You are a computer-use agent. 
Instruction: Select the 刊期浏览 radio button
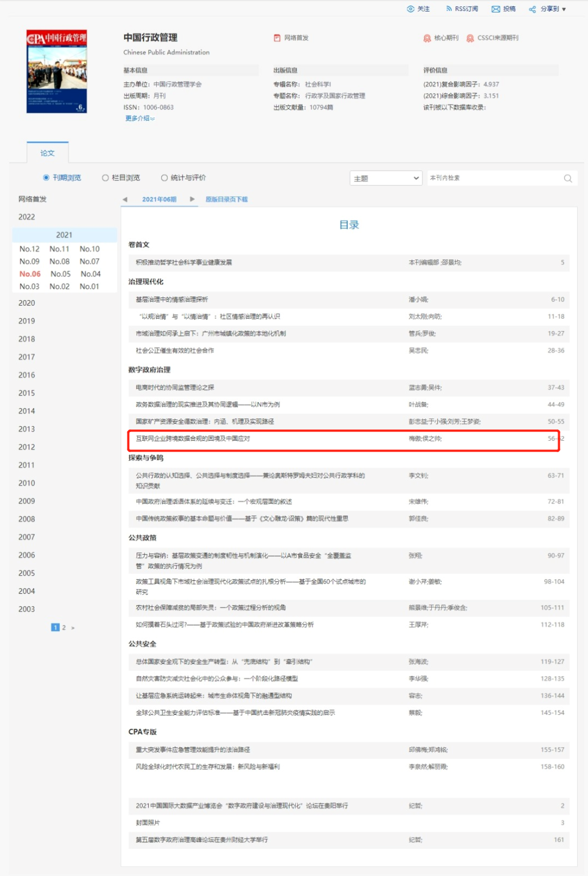(46, 178)
